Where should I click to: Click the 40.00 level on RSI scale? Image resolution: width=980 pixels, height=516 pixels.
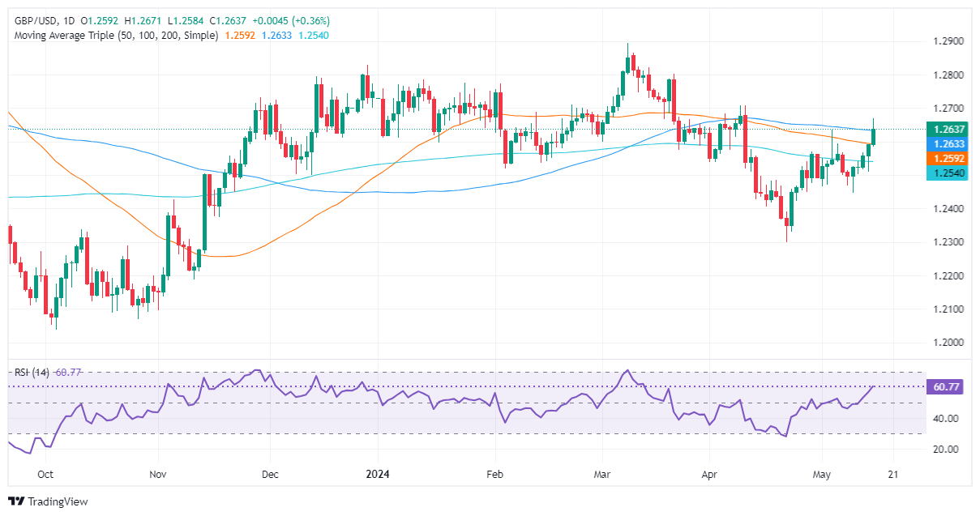point(947,419)
